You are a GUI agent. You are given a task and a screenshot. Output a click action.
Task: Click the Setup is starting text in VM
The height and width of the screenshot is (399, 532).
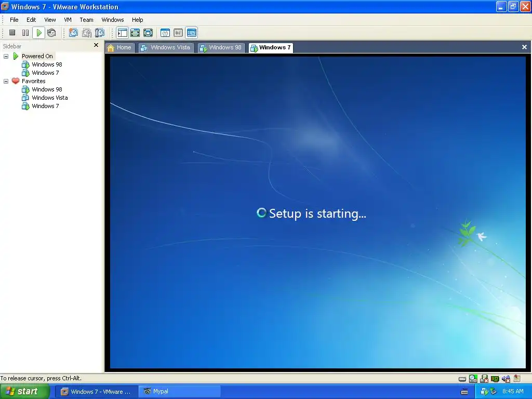317,214
